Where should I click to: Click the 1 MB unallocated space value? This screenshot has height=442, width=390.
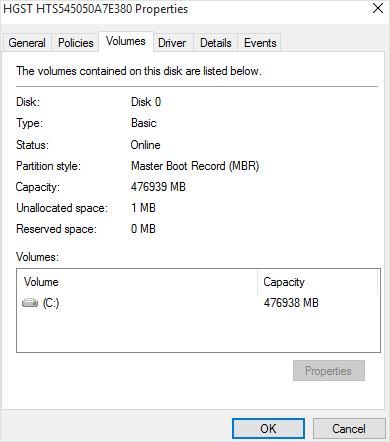coord(143,208)
